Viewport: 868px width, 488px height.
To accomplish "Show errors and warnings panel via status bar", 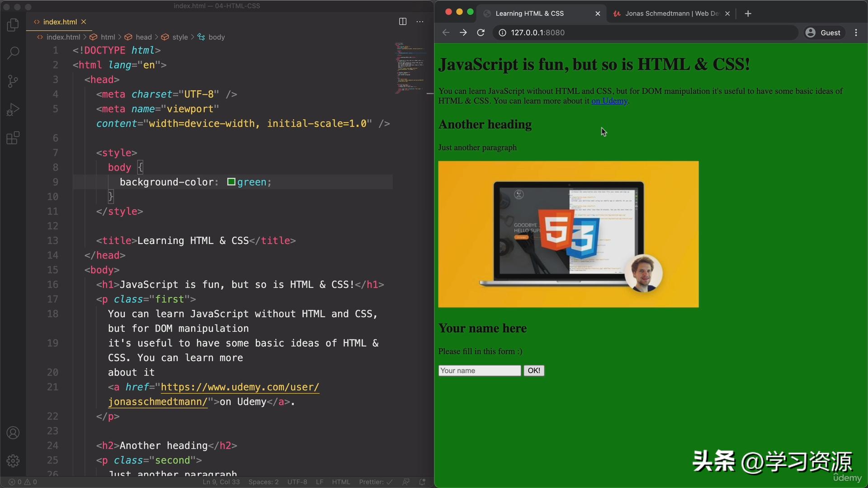I will (23, 482).
